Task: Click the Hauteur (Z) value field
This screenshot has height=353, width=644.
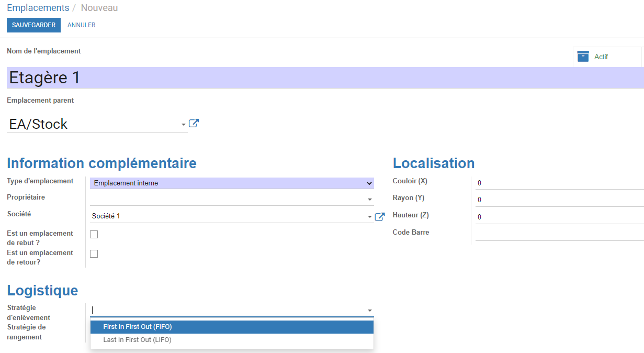Action: 560,217
